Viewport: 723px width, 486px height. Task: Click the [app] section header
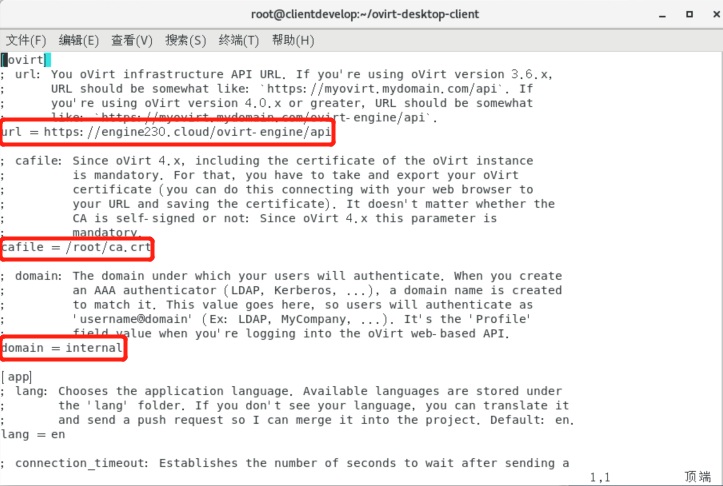click(16, 377)
